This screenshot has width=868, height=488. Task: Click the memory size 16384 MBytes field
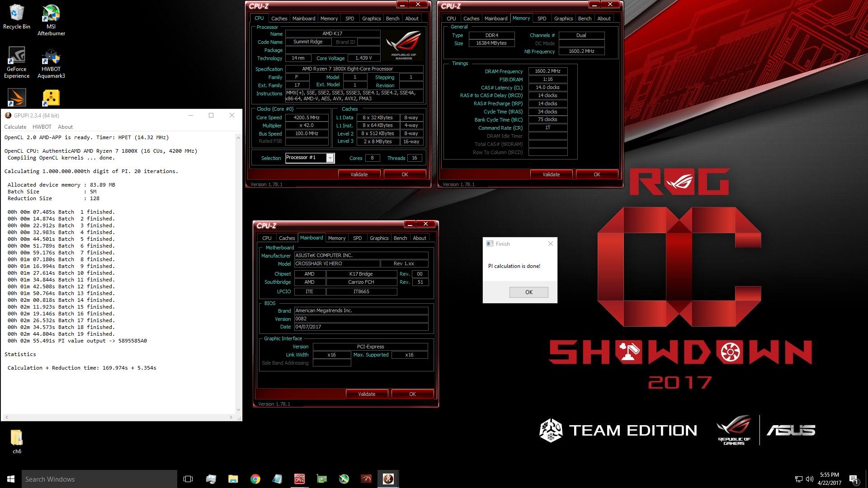(491, 43)
